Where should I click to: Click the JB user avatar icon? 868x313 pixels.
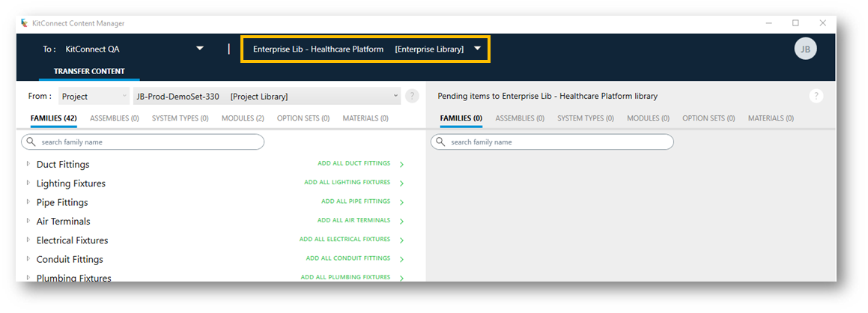tap(805, 49)
